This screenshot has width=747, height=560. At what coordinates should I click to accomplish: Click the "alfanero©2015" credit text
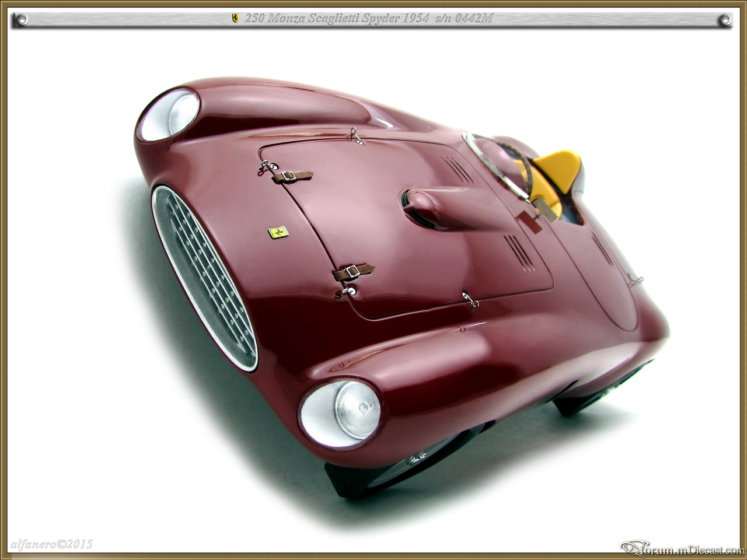click(x=51, y=545)
